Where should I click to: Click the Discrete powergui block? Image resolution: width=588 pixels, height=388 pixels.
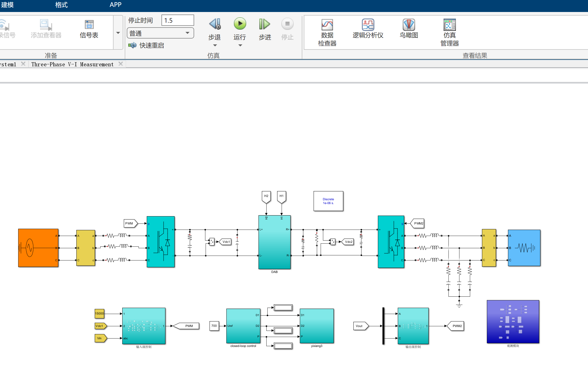click(x=328, y=201)
